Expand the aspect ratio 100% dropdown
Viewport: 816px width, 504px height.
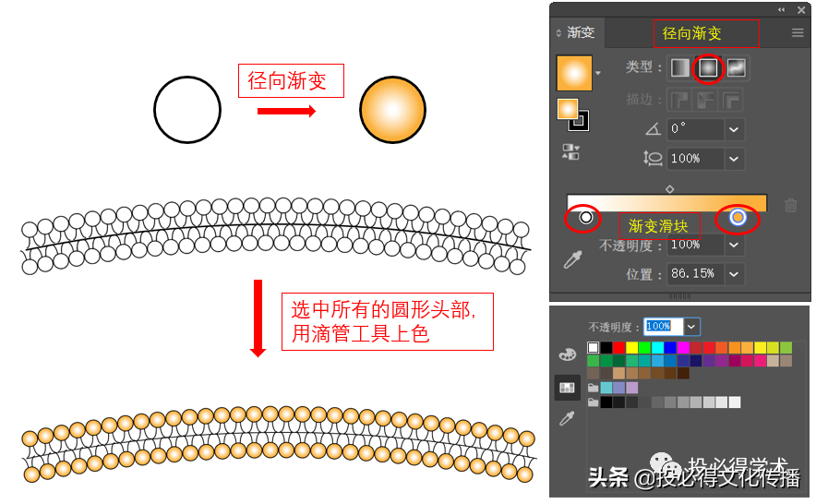click(734, 158)
